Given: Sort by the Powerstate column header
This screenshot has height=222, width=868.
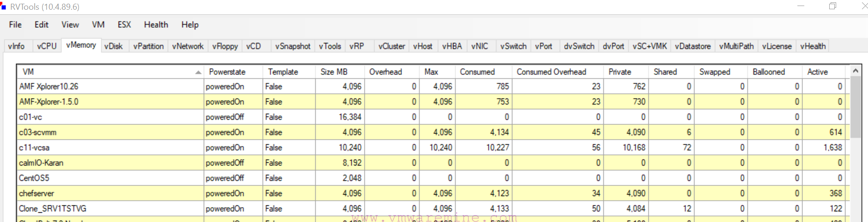Looking at the screenshot, I should 233,72.
